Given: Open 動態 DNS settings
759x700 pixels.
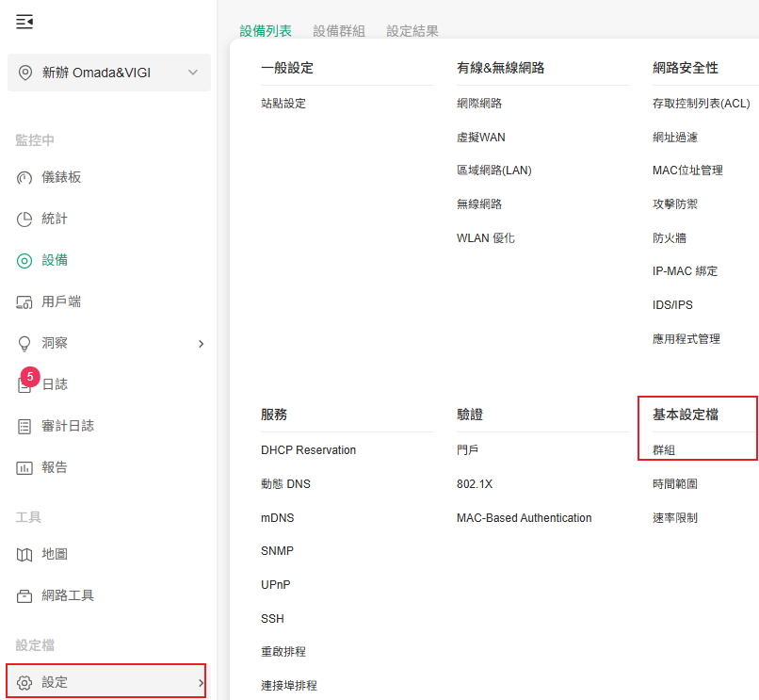Looking at the screenshot, I should point(285,484).
